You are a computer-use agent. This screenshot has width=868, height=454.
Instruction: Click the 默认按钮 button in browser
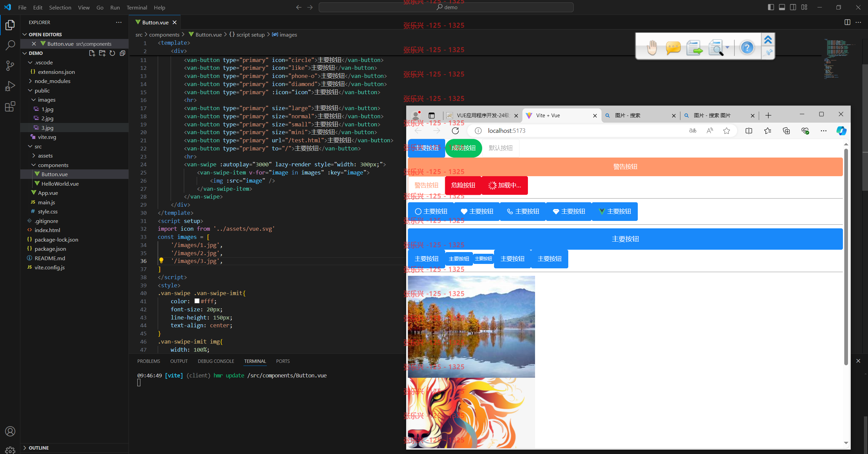[500, 148]
